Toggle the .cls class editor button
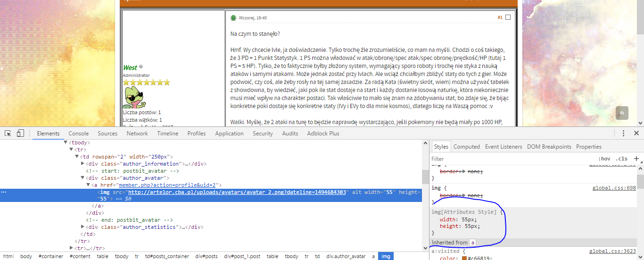The height and width of the screenshot is (260, 644). (621, 159)
